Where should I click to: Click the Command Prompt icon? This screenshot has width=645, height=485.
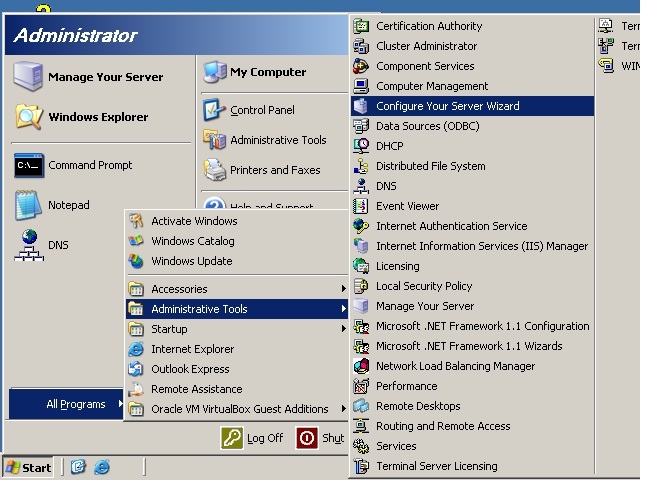28,165
